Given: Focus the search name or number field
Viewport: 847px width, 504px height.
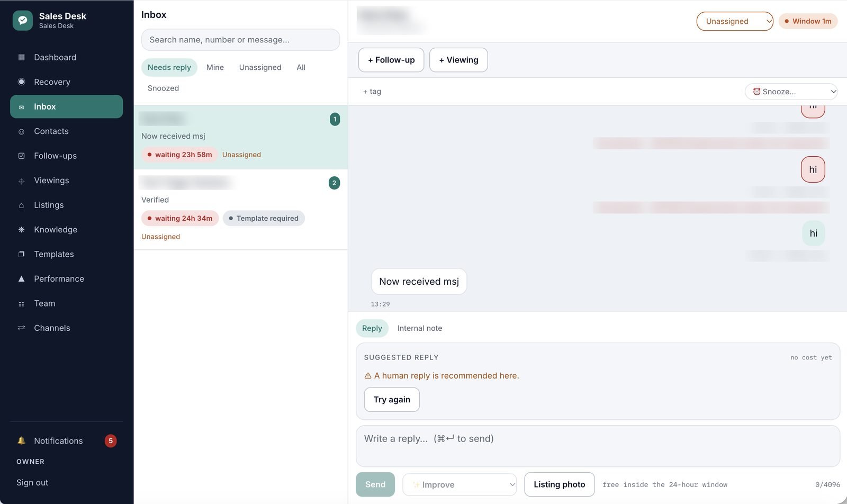Looking at the screenshot, I should pos(240,40).
